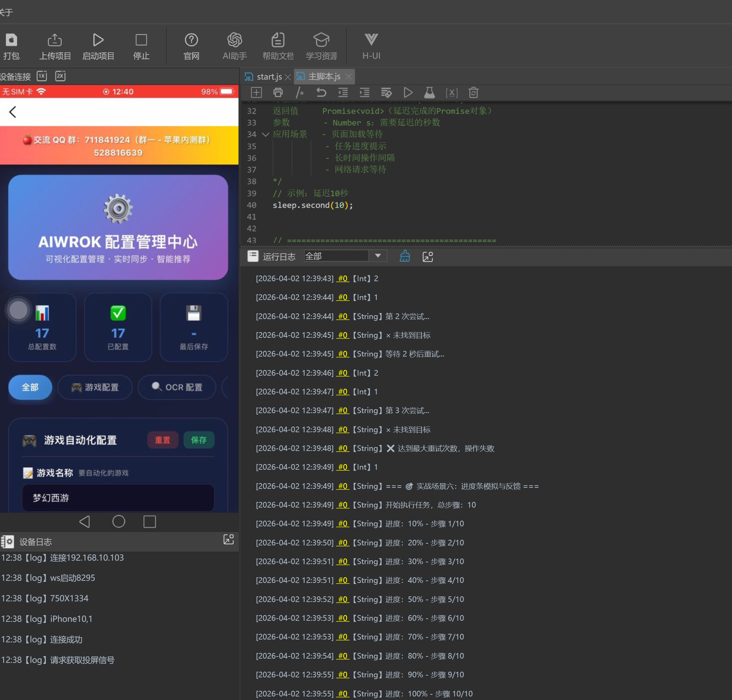Clear the run log with the broom icon
Image resolution: width=732 pixels, height=700 pixels.
(x=405, y=256)
